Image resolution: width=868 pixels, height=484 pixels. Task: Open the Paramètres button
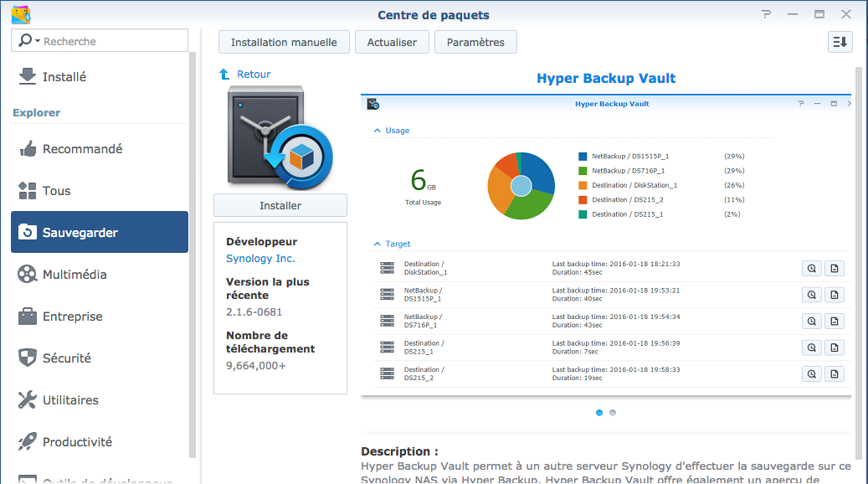click(x=475, y=42)
